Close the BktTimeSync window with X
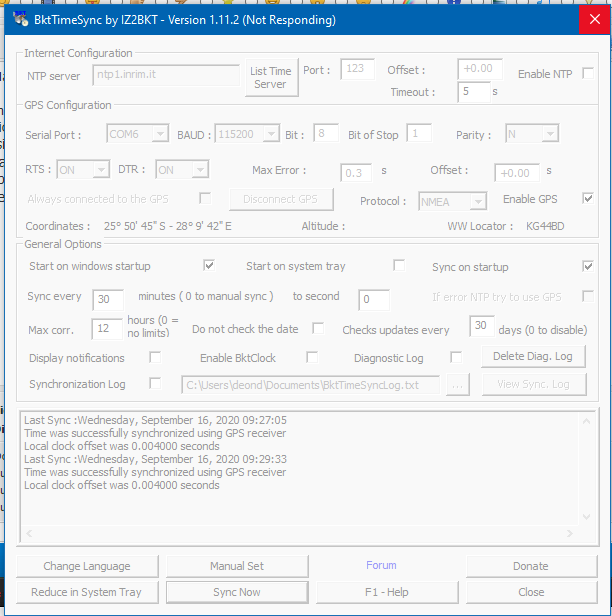The height and width of the screenshot is (616, 612). (594, 19)
